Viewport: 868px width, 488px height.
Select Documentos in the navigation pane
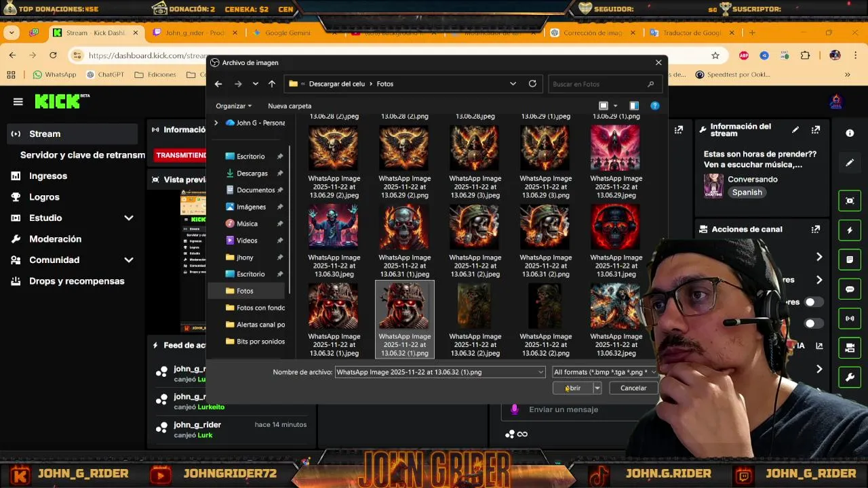(x=255, y=190)
